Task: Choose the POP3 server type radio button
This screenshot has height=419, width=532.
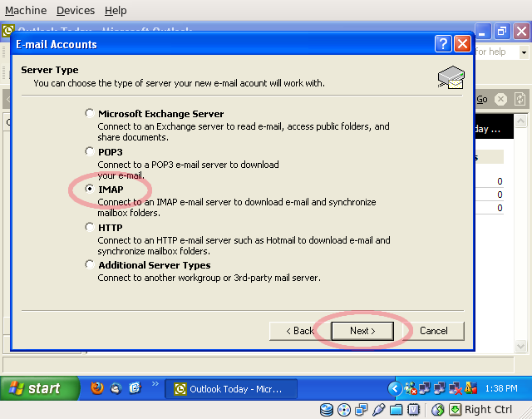Action: click(90, 151)
